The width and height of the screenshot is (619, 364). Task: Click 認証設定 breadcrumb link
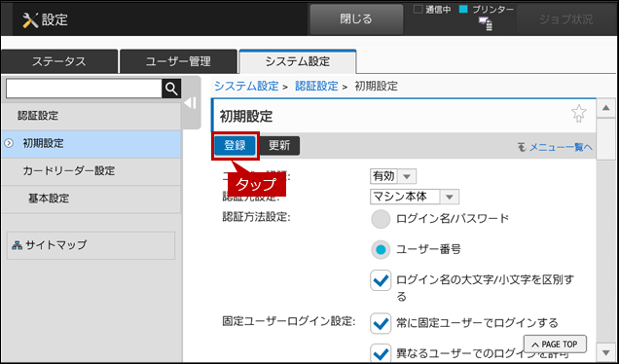pos(316,86)
